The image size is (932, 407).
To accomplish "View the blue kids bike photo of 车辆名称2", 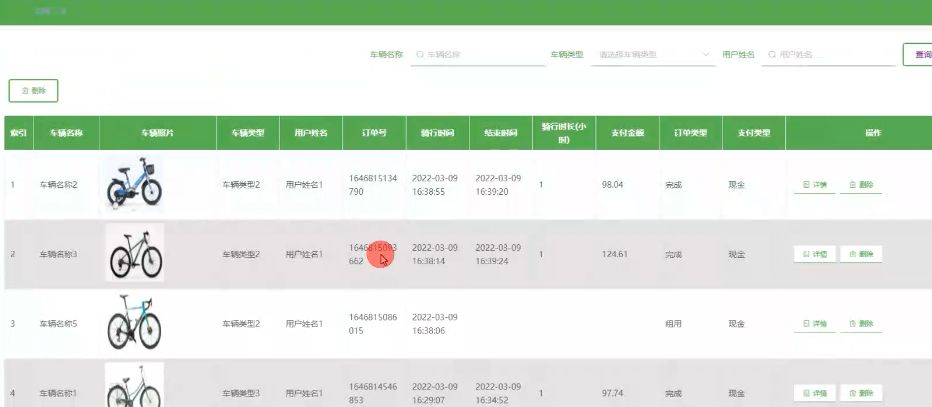I will coord(134,184).
